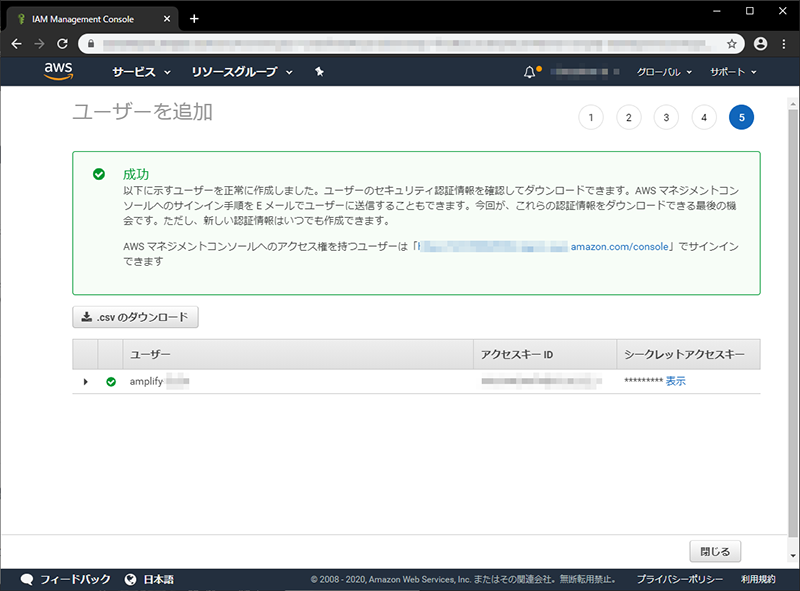Go to wizard step 3
The image size is (800, 591).
tap(666, 117)
